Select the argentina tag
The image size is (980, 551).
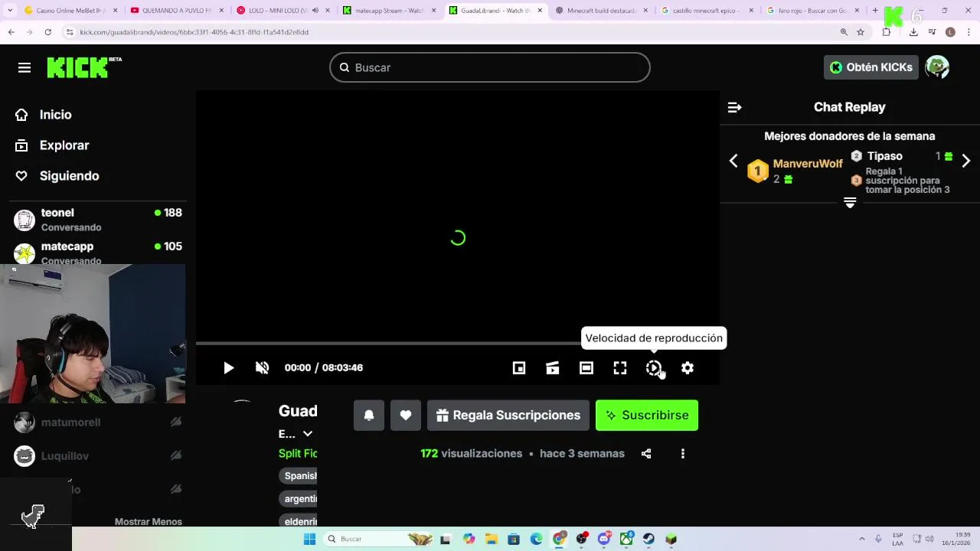[x=299, y=499]
